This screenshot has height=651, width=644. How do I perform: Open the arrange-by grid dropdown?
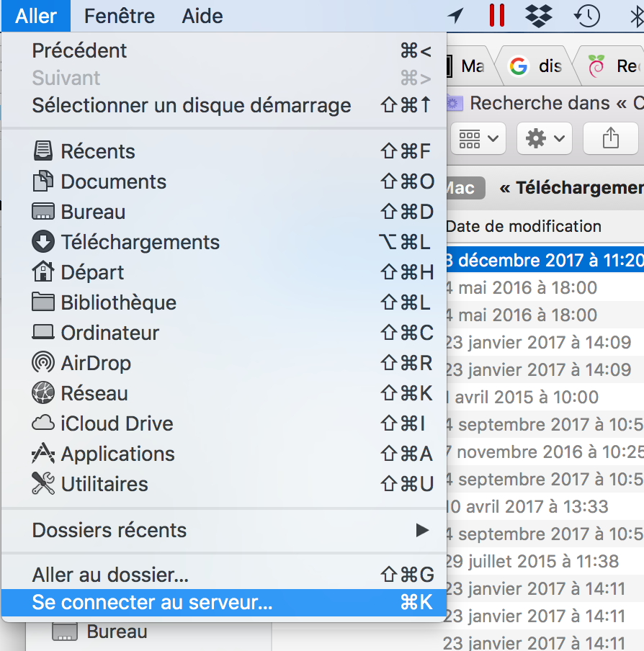pyautogui.click(x=478, y=138)
